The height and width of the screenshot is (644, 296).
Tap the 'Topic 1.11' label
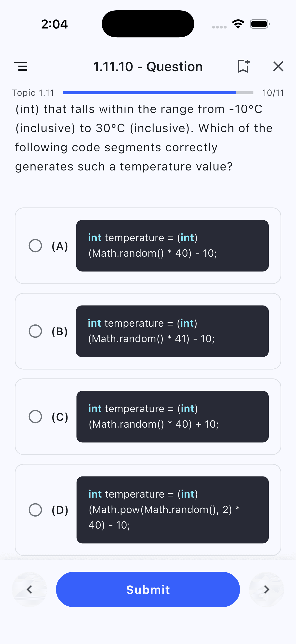point(33,93)
